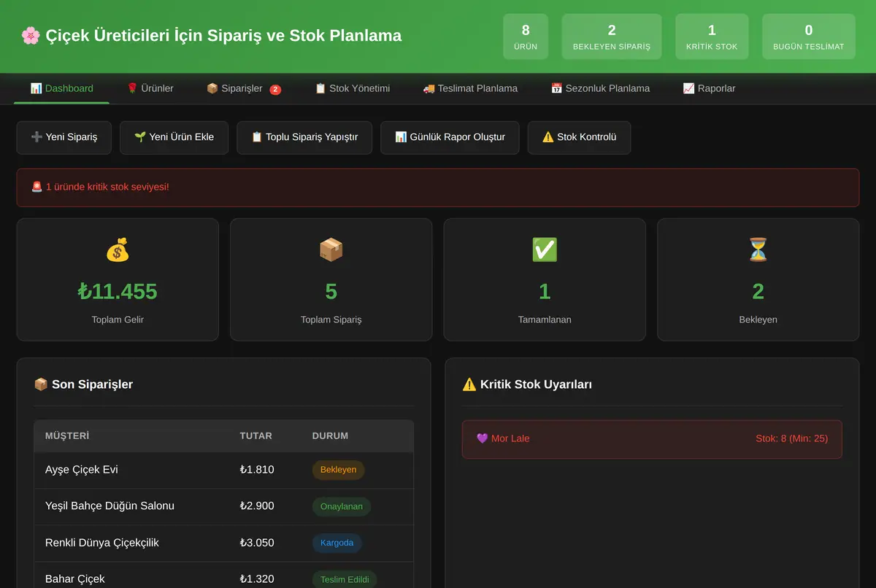Click the ₺3.050 order amount
The height and width of the screenshot is (588, 876).
pyautogui.click(x=257, y=543)
